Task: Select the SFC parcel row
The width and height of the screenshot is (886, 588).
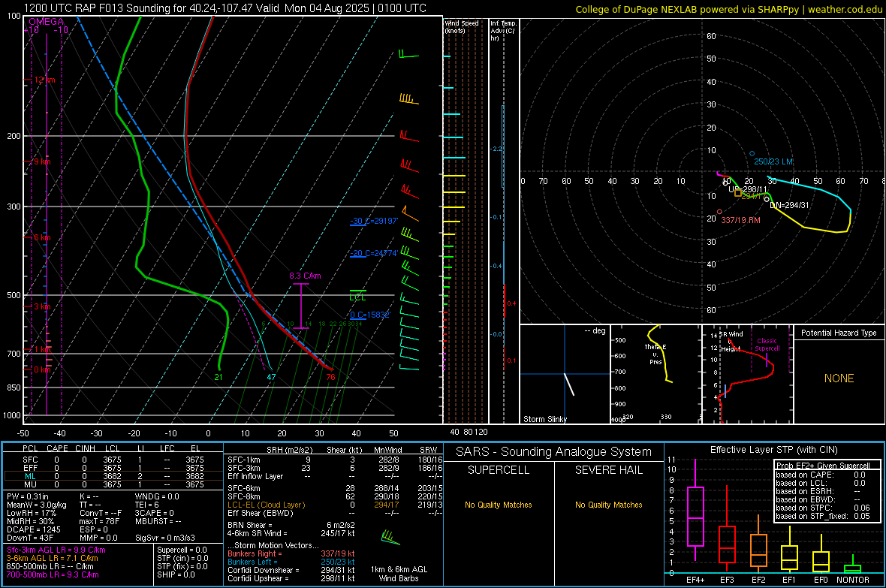Action: [113, 460]
